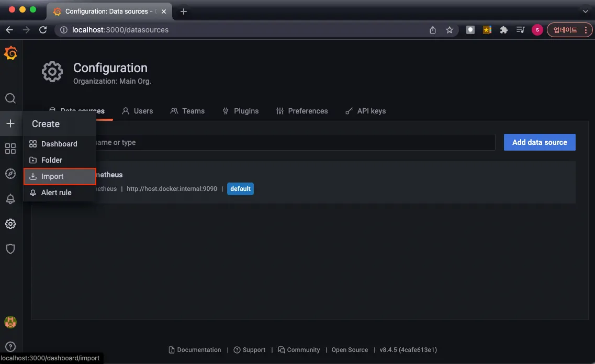Open Chrome three-dot menu
This screenshot has width=595, height=364.
(586, 30)
